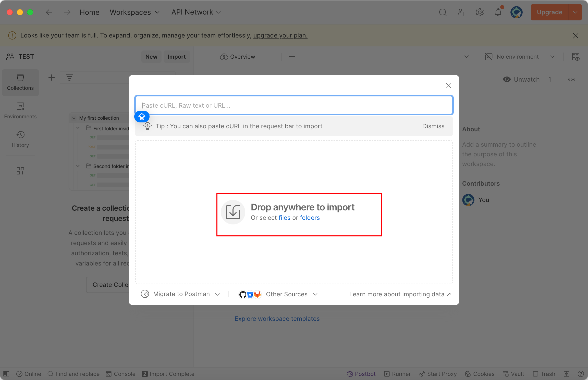Image resolution: width=588 pixels, height=380 pixels.
Task: Go back with the left arrow
Action: [x=49, y=12]
